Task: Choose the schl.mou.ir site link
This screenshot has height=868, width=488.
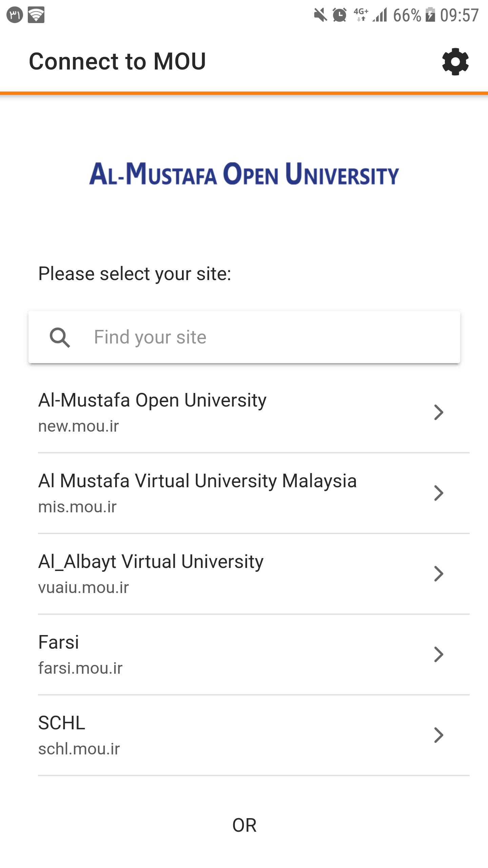Action: coord(79,749)
